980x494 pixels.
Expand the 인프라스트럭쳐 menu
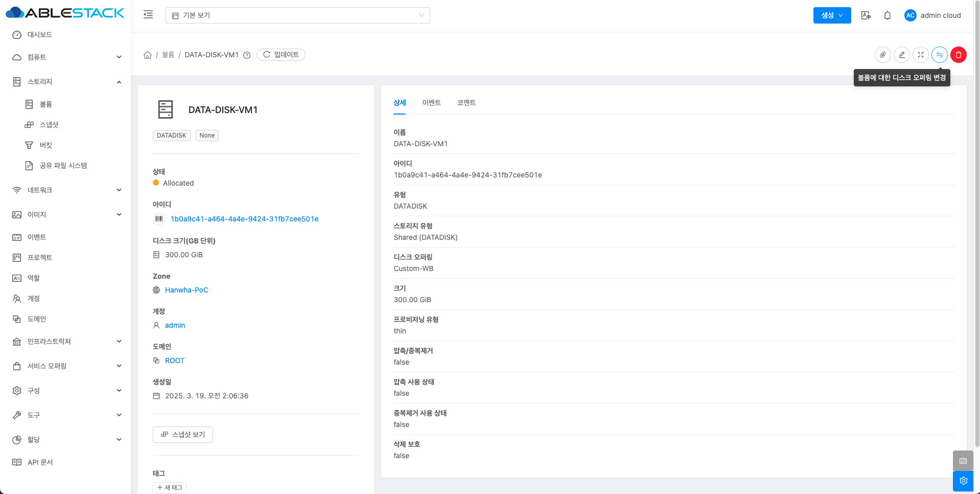[x=66, y=342]
